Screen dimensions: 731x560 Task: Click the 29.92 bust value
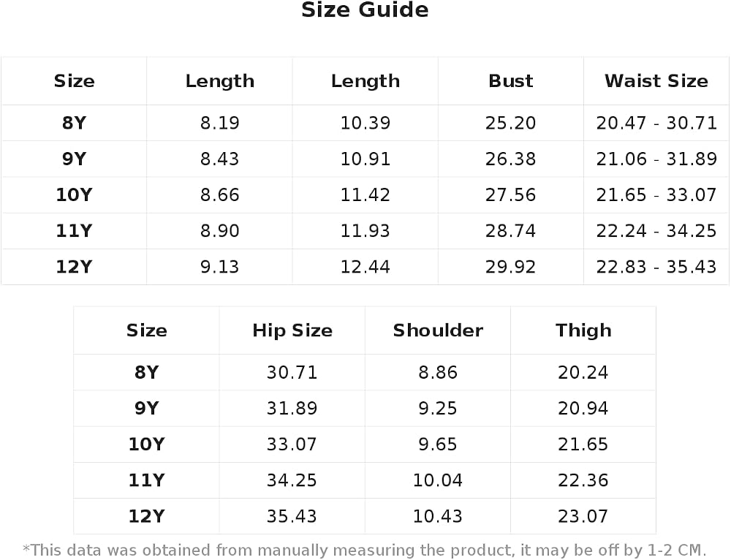coord(510,266)
